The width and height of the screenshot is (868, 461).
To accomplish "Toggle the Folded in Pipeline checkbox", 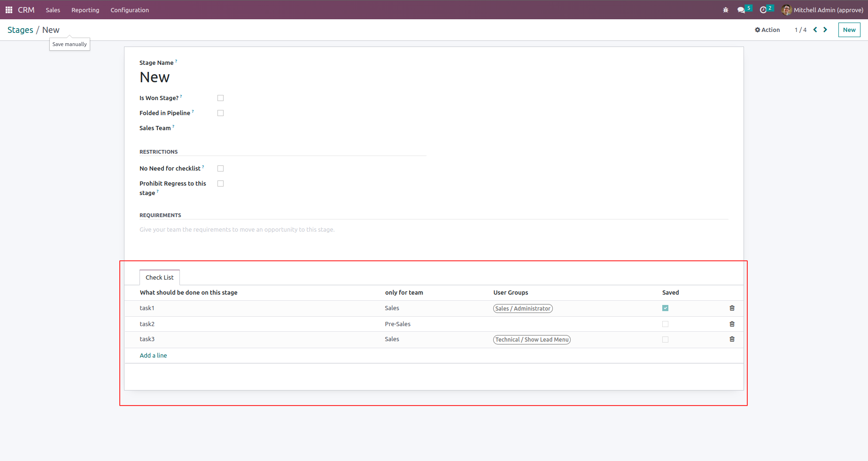I will coord(221,113).
